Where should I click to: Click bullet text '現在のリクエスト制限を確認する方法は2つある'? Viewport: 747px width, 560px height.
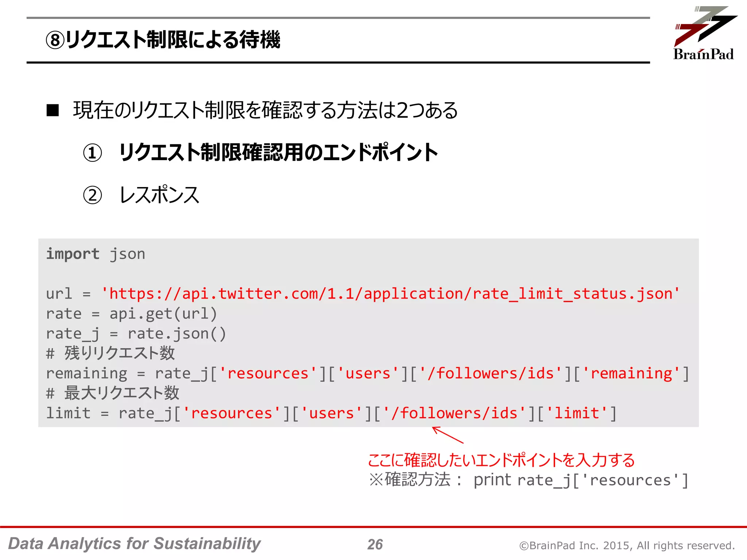pos(265,110)
